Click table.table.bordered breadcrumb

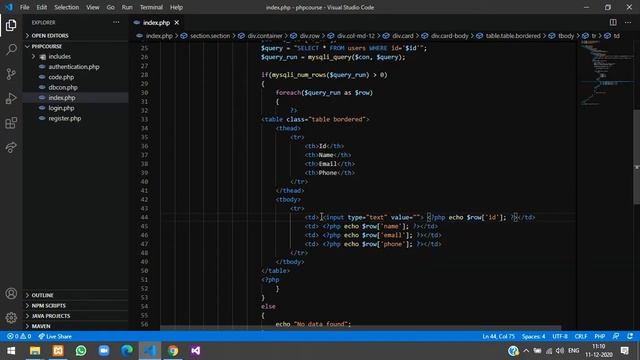click(x=513, y=36)
